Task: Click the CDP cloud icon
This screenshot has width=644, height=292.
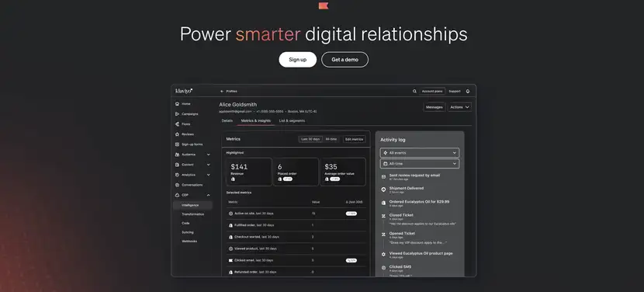Action: 177,195
